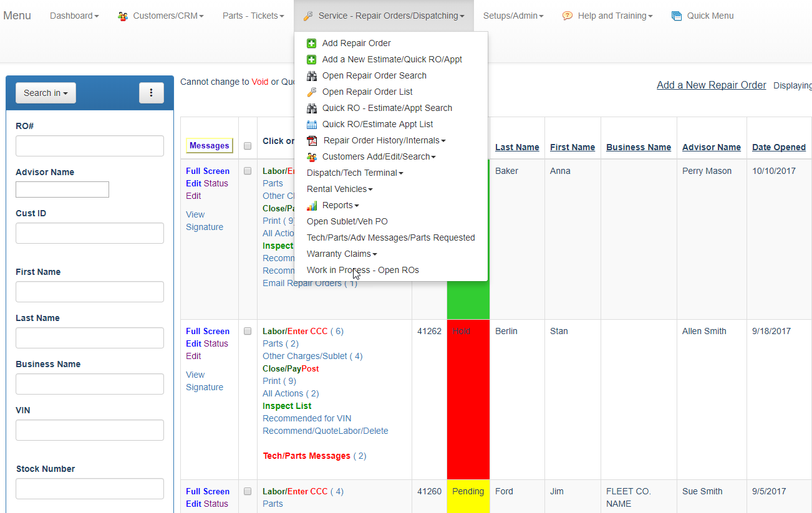Click Recommend/QuoteLabor/Delete in Berlin row
The height and width of the screenshot is (513, 812).
(x=326, y=431)
